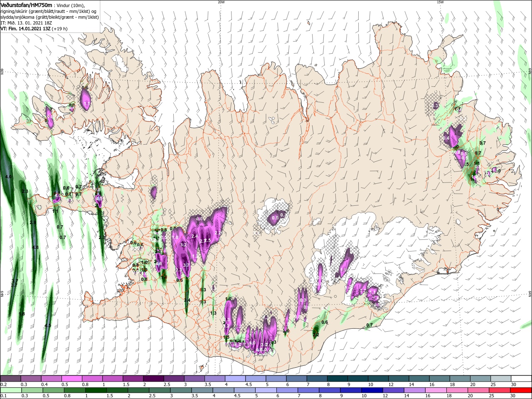Image resolution: width=532 pixels, height=399 pixels.
Task: Pick the top-row swatch between 4 and 4.5
Action: (x=235, y=379)
